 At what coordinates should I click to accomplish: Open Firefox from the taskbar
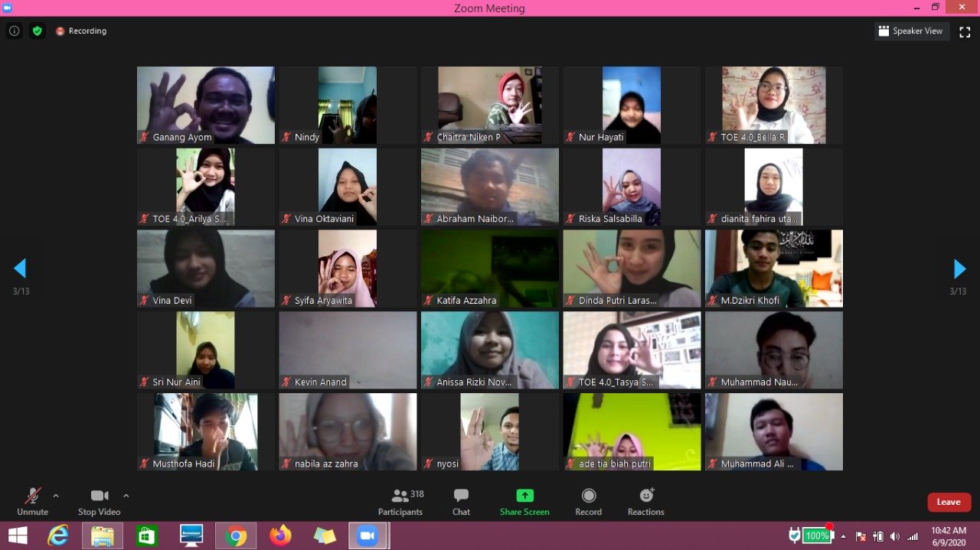tap(281, 535)
